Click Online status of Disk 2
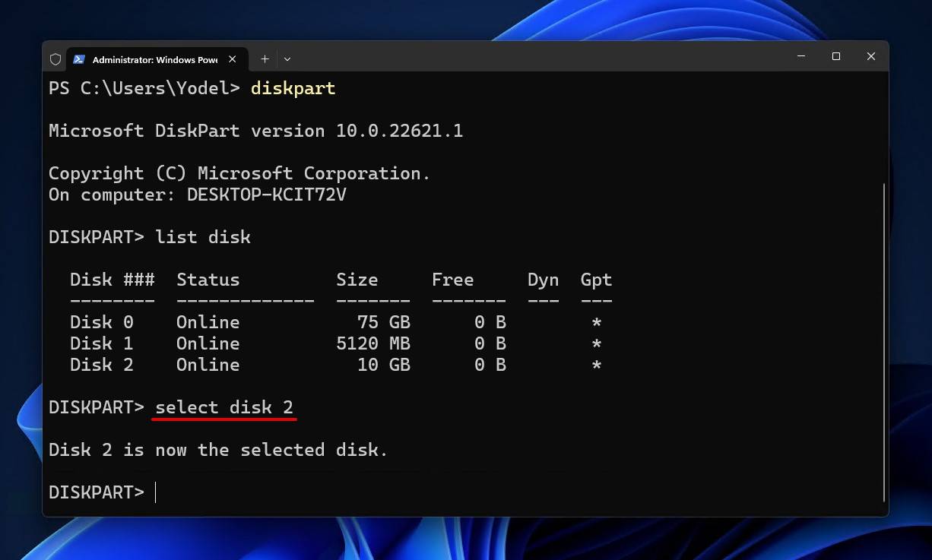 (208, 365)
